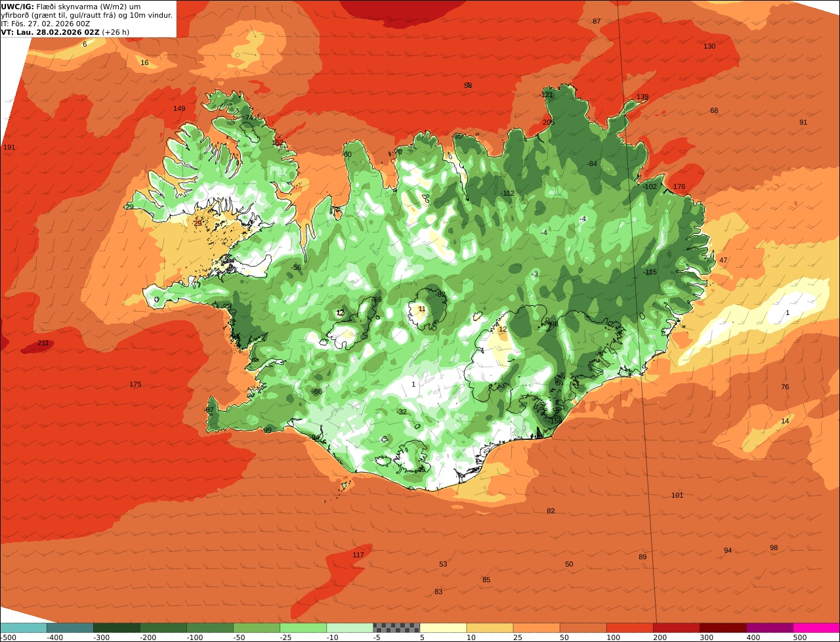840x642 pixels.
Task: Click the map value '-32' over southern land
Action: (402, 412)
